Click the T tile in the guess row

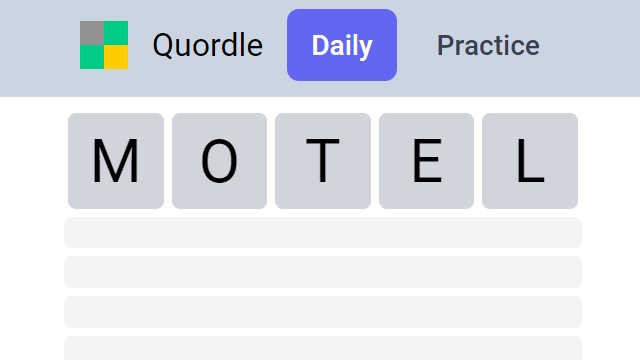(323, 161)
